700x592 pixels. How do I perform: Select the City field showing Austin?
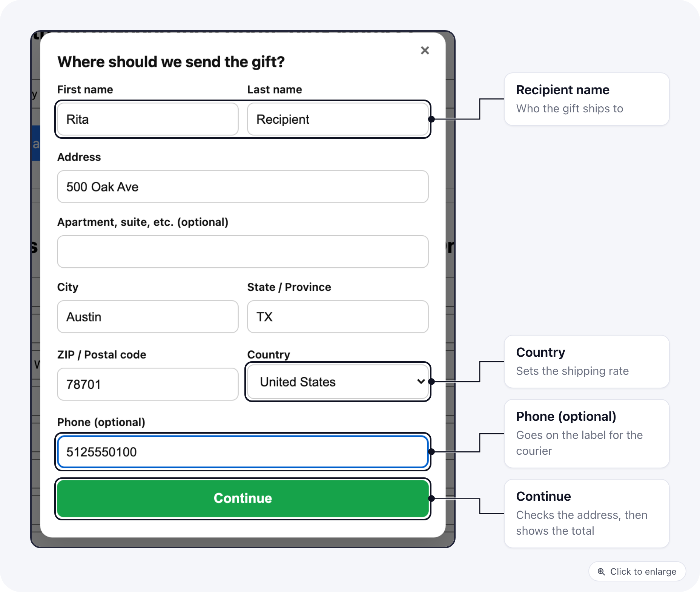[148, 317]
